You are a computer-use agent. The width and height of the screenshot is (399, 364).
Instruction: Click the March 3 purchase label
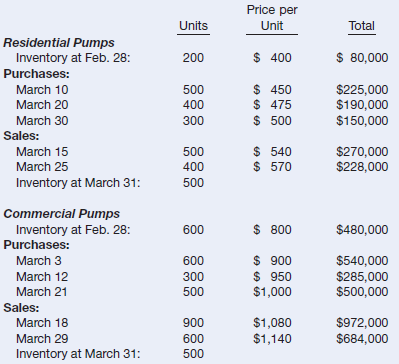(39, 261)
